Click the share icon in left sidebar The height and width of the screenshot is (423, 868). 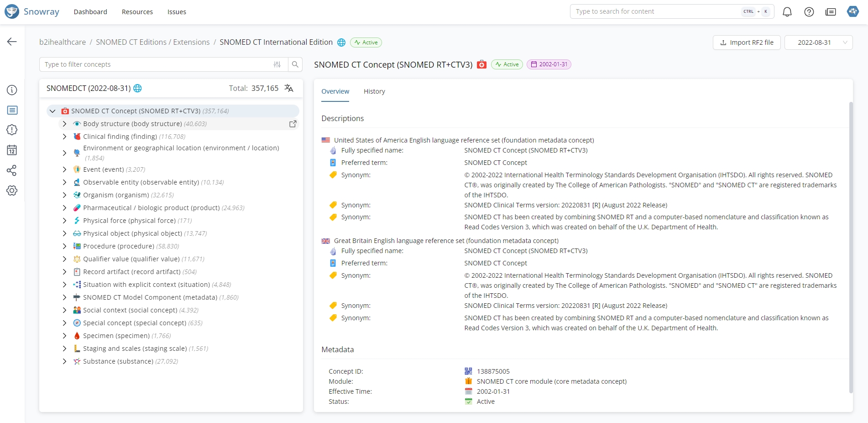pos(12,170)
